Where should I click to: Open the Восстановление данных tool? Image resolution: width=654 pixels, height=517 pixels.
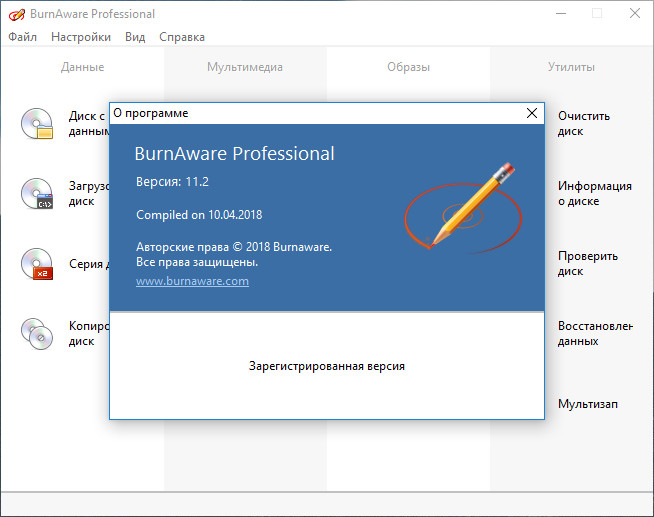(594, 333)
